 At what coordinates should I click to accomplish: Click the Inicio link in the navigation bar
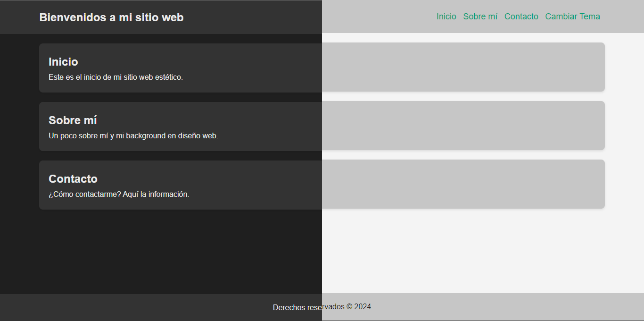pos(446,17)
